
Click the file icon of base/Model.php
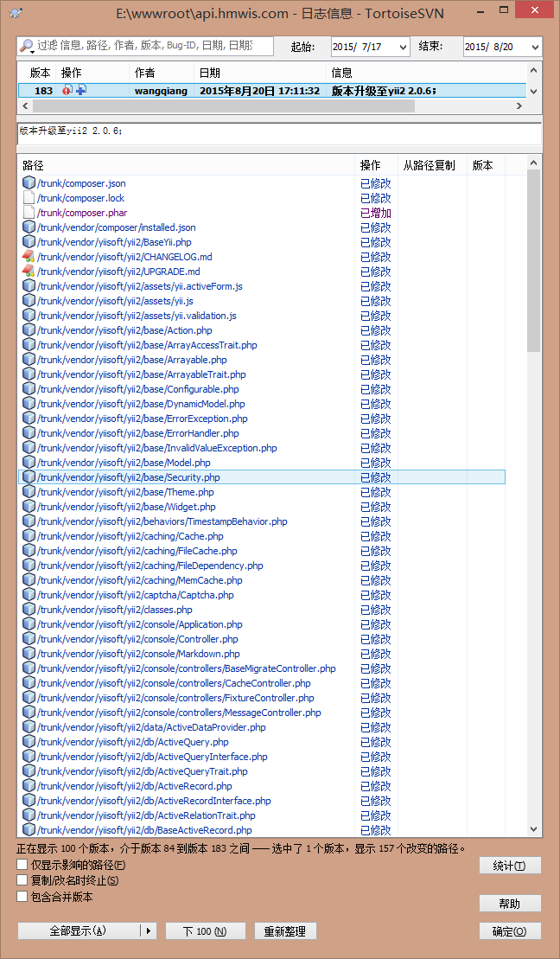point(29,463)
